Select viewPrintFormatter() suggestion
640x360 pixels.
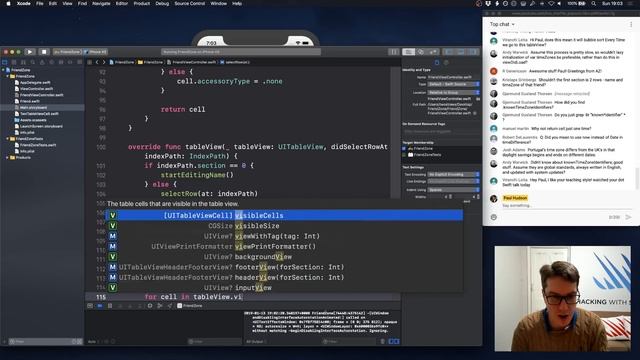(x=285, y=246)
